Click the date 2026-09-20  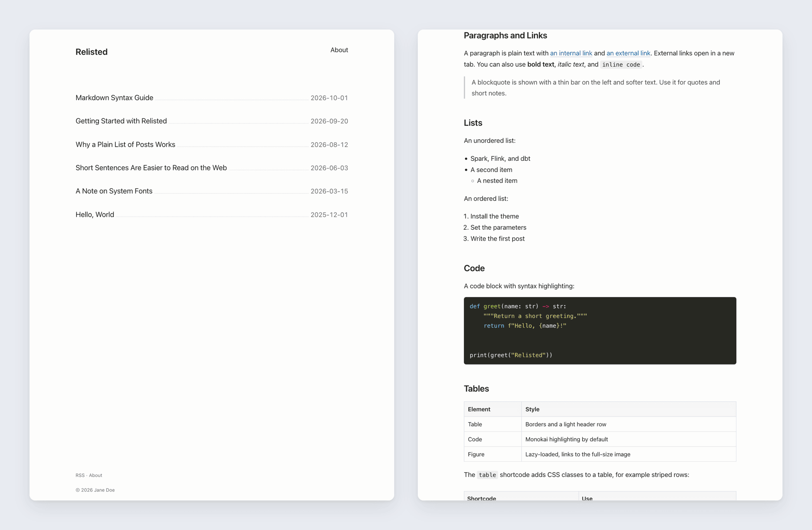[x=329, y=121]
